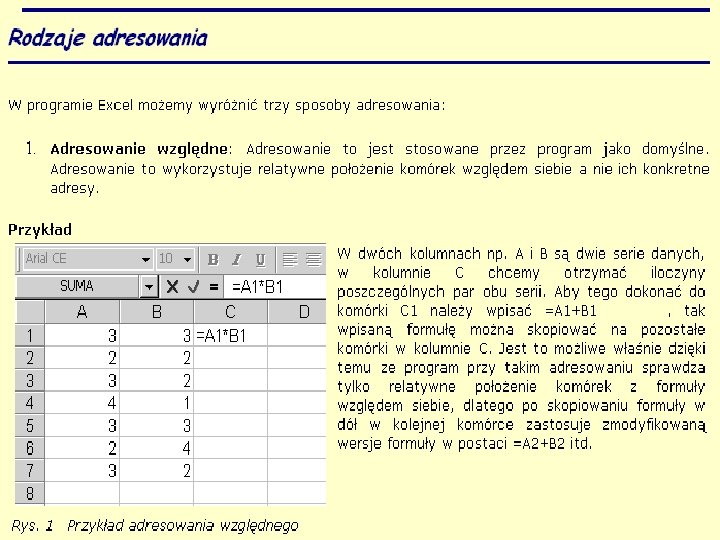
Task: Click cell B4 with value 1
Action: pyautogui.click(x=157, y=403)
